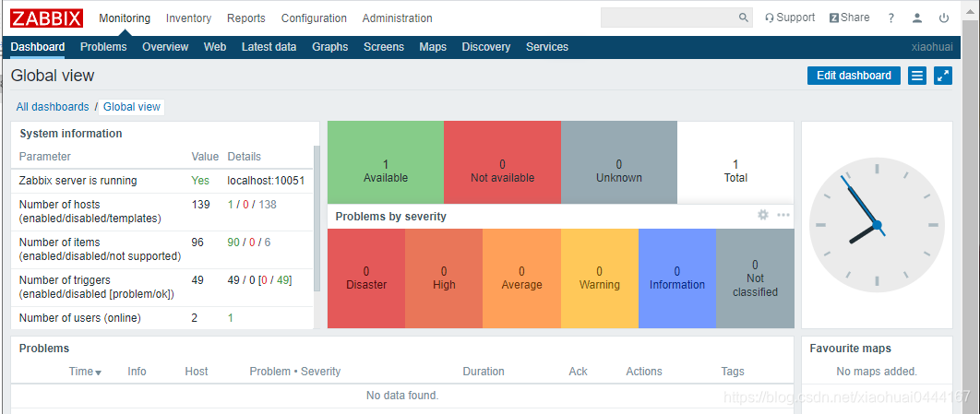This screenshot has width=980, height=414.
Task: Open the Services tab
Action: tap(547, 47)
